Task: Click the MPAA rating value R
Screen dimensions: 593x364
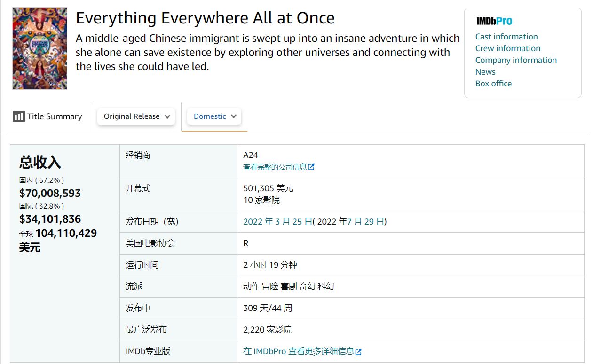Action: click(246, 243)
